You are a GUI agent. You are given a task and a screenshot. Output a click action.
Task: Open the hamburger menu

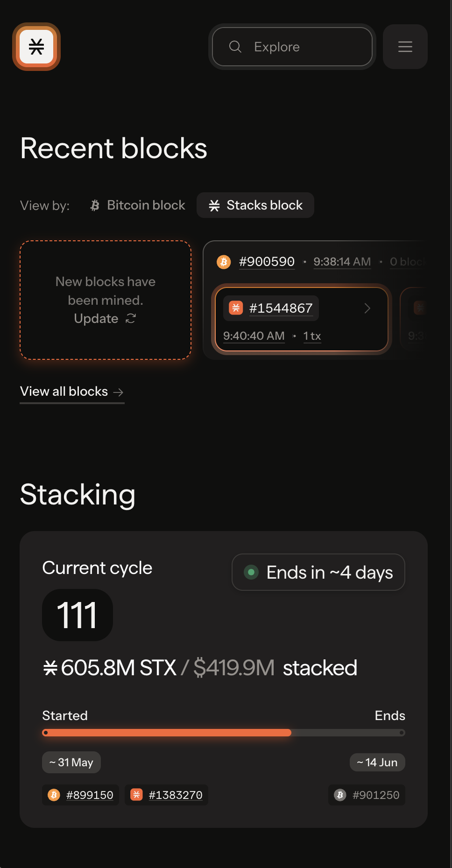click(x=405, y=47)
